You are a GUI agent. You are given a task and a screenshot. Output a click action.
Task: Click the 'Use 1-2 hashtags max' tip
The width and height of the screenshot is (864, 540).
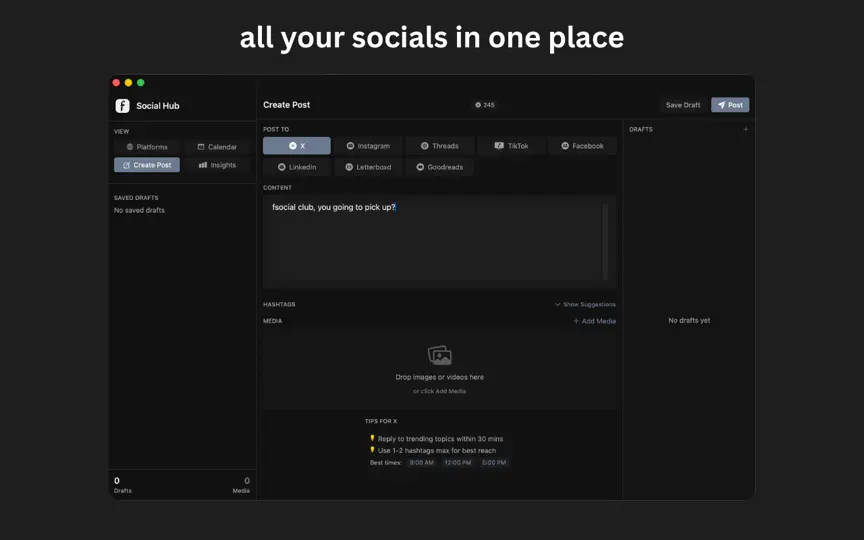click(433, 451)
